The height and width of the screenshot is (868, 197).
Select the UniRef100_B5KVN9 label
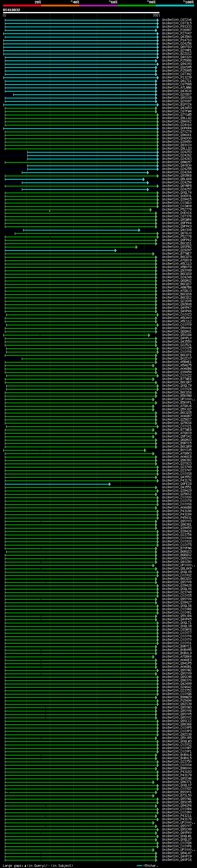177,396
